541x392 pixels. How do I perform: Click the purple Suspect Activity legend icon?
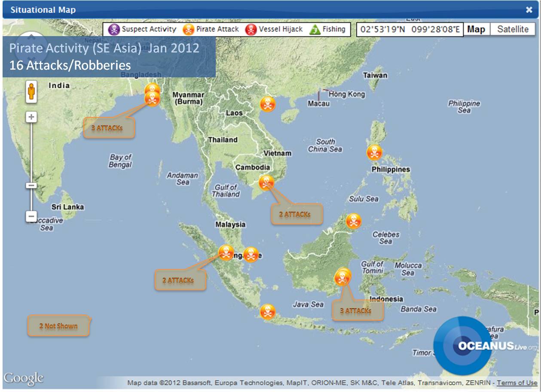click(114, 30)
